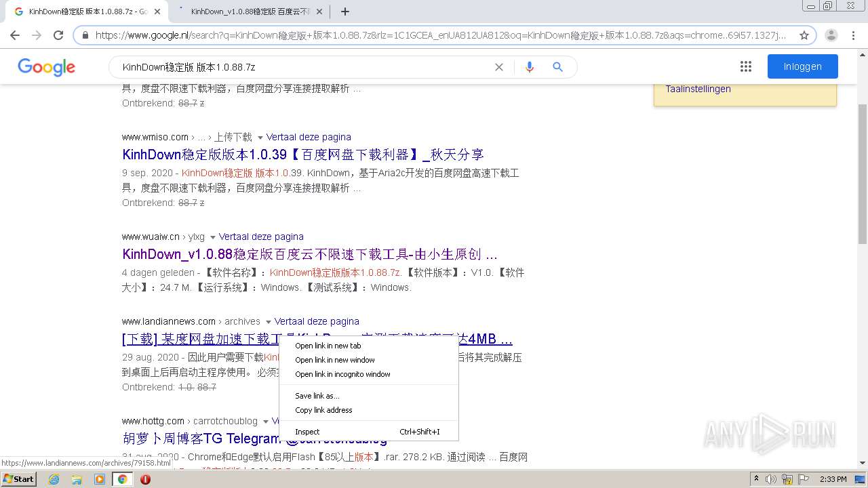Open the KinhDown稳定版版本1.0.39 result

(x=303, y=155)
